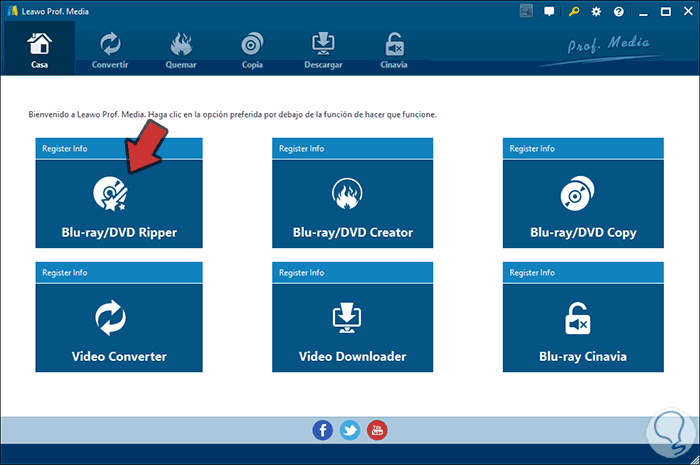
Task: Open the Twitter page icon
Action: pos(350,430)
